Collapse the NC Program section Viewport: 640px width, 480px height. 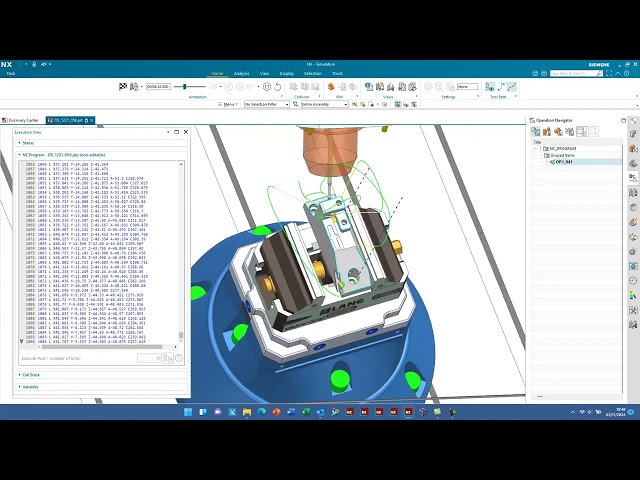coord(61,155)
